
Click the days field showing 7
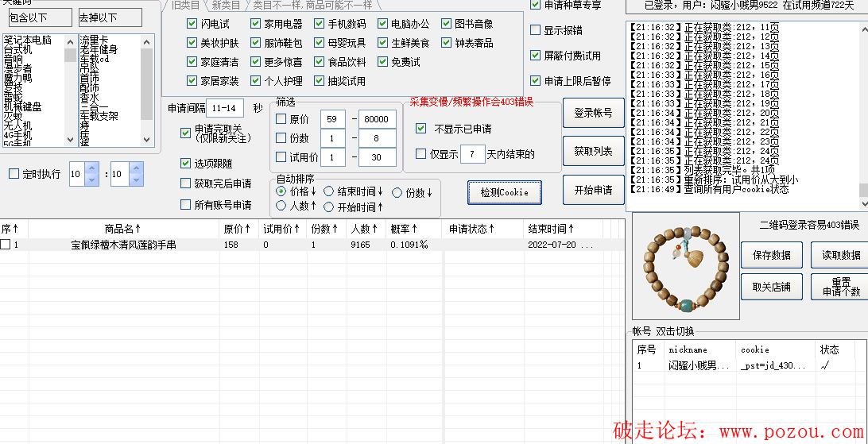(x=473, y=154)
